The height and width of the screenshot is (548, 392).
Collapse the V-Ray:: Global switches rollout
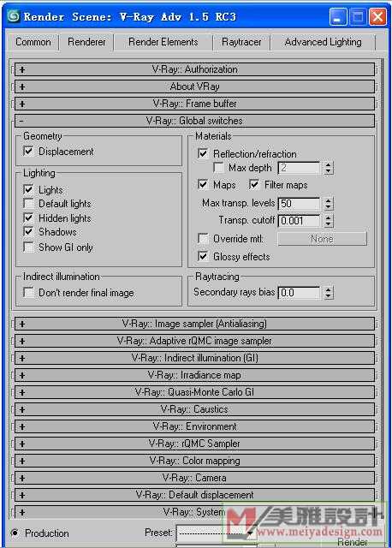coord(194,121)
